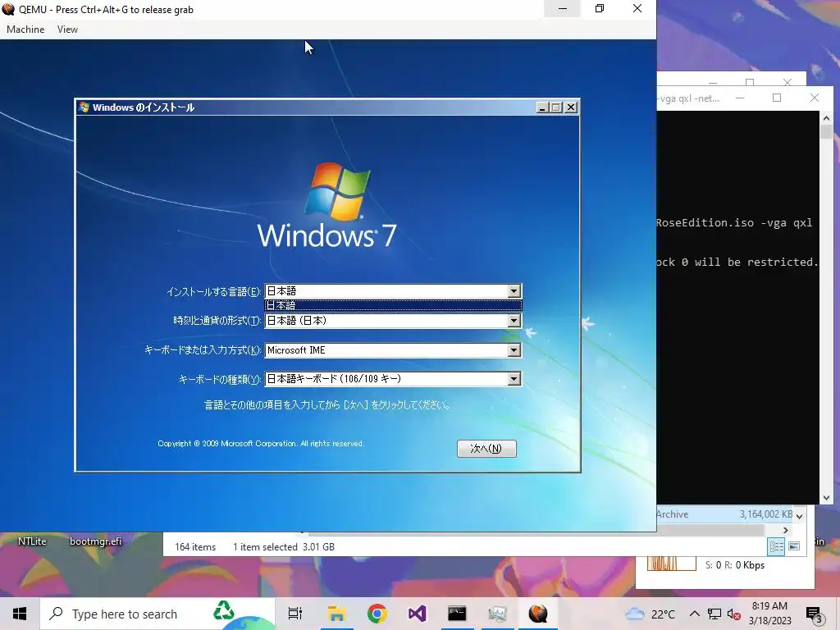Open the QEMU Machine menu
Image resolution: width=840 pixels, height=630 pixels.
click(x=25, y=30)
